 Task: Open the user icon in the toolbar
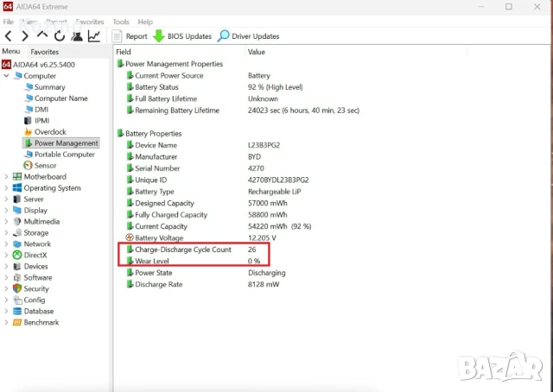77,36
